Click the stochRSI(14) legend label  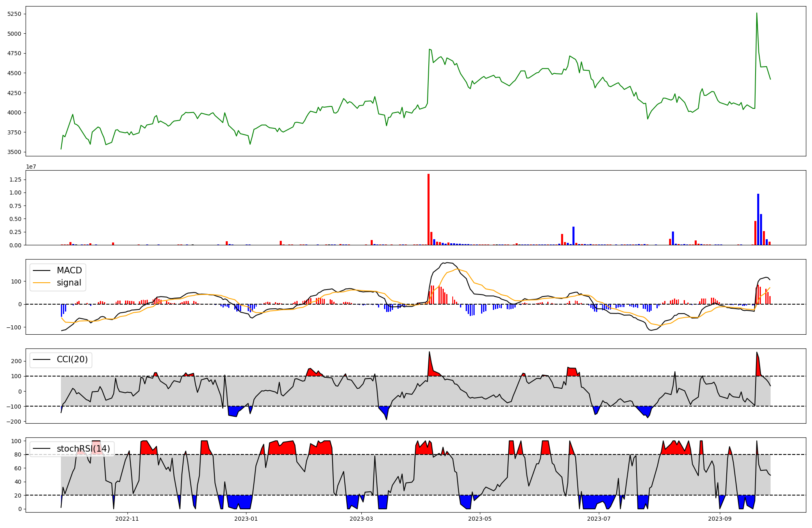tap(83, 449)
